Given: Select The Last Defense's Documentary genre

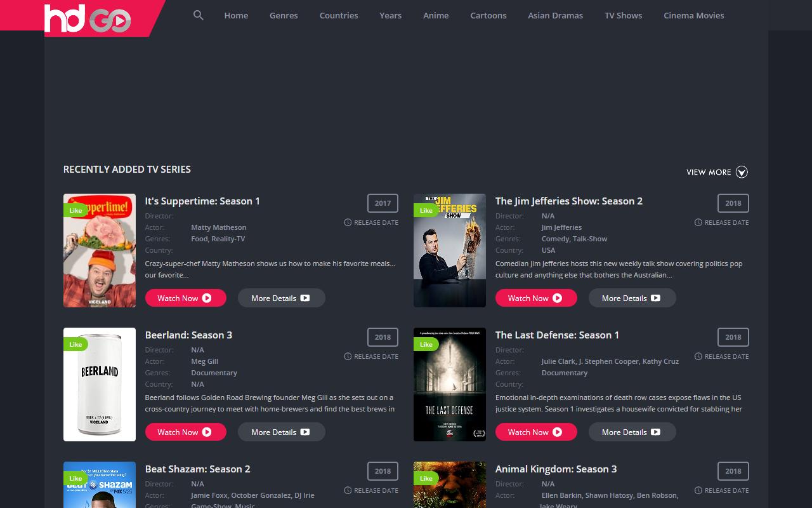Looking at the screenshot, I should (564, 373).
